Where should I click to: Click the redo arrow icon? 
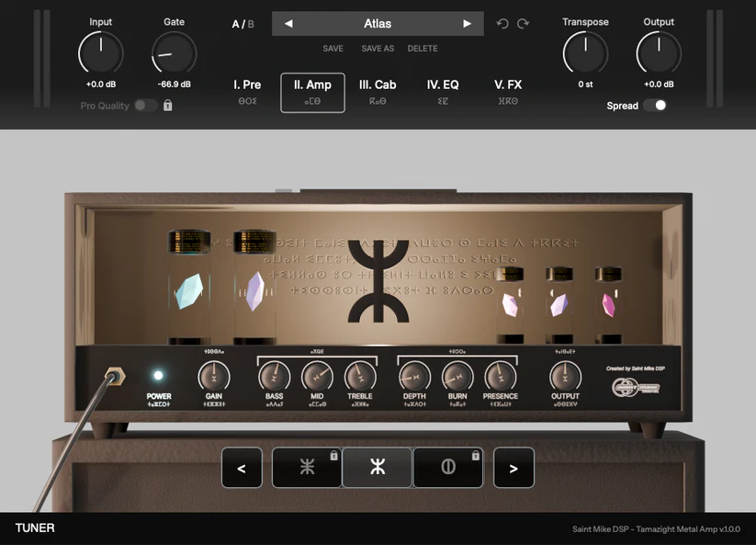click(x=520, y=23)
